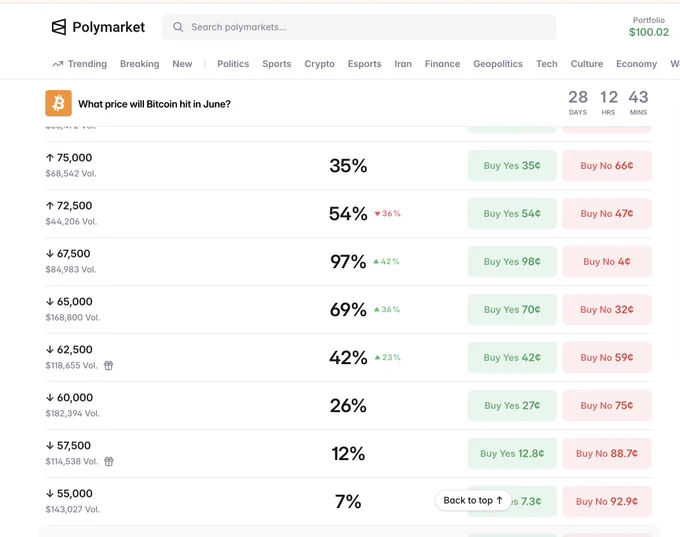Screen dimensions: 680x537
Task: Open the ↓ 62,500 market row
Action: point(348,357)
